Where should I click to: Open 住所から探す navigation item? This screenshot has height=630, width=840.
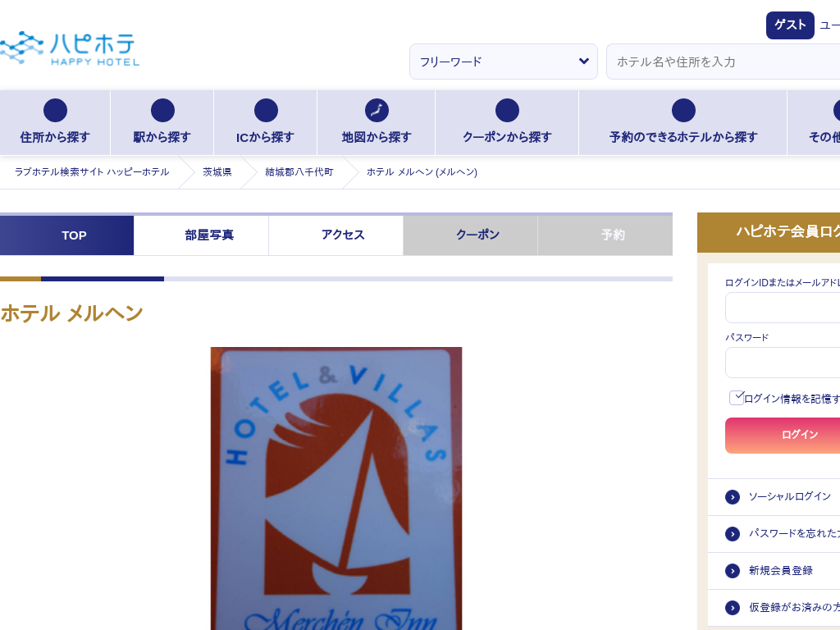pos(55,123)
